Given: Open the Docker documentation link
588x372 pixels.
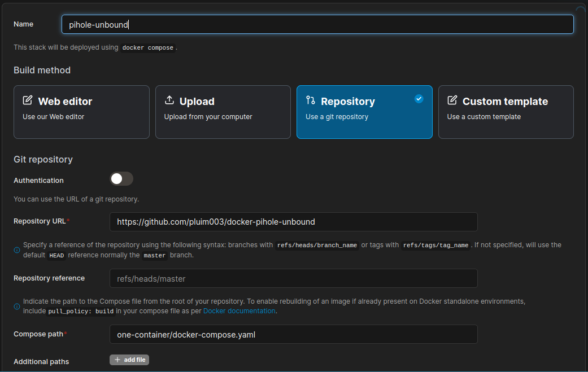Looking at the screenshot, I should [x=239, y=310].
